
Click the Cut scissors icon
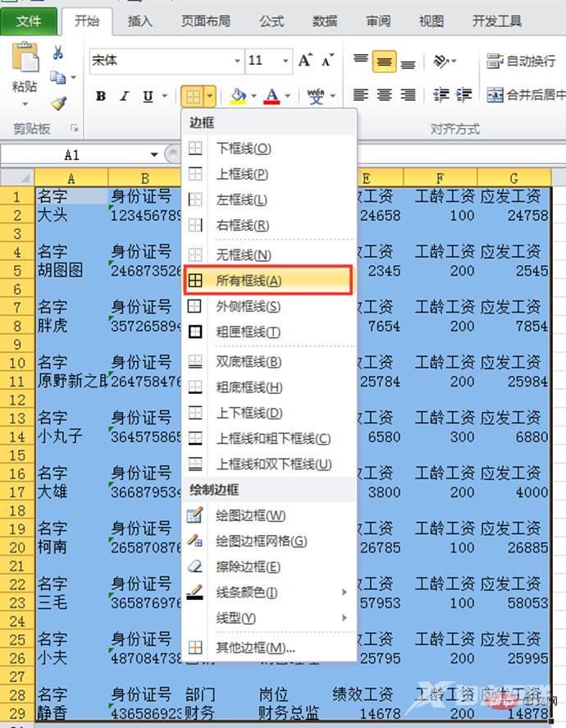pos(57,53)
